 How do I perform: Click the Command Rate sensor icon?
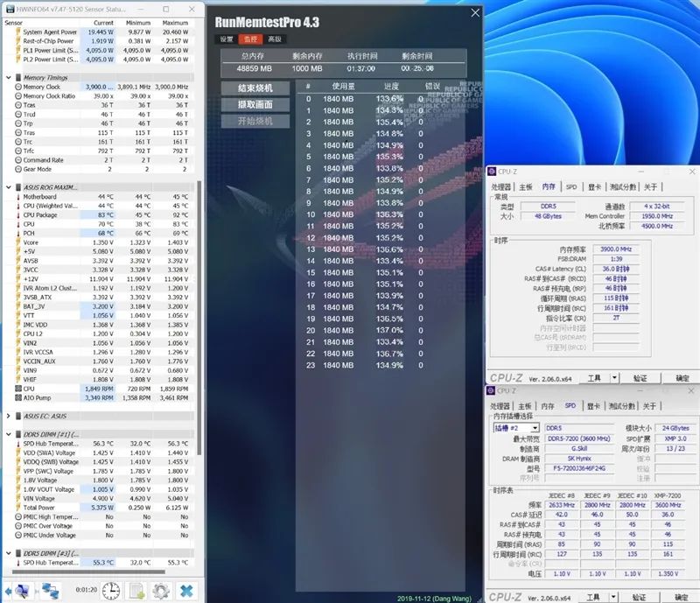click(18, 160)
